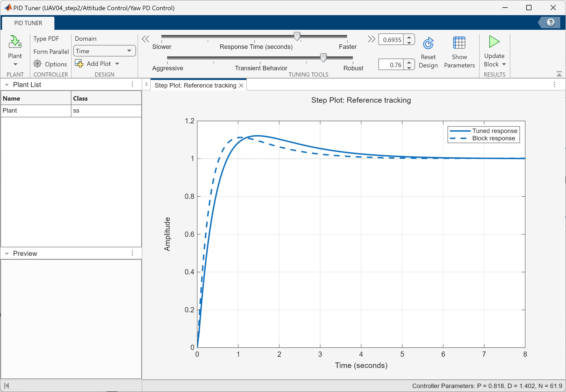Close the Step Plot Reference tracking tab
The image size is (566, 392).
(241, 85)
